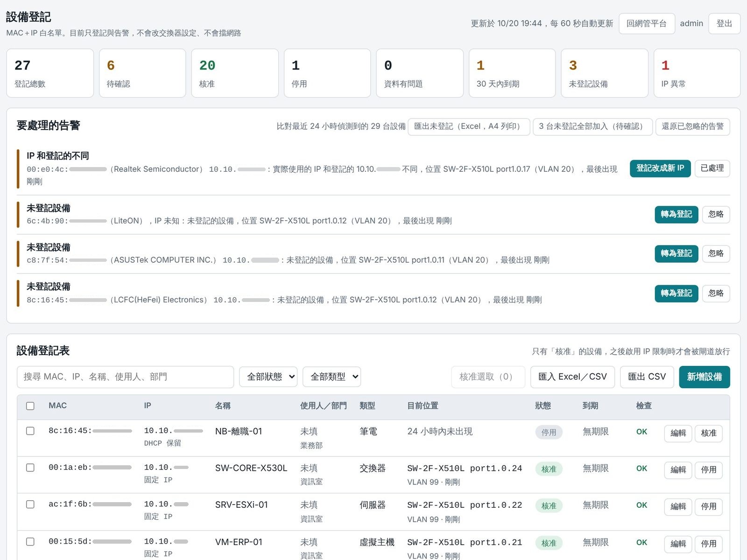Screen dimensions: 747x560
Task: Mark the Realtek IP alert as 已處理
Action: (x=712, y=168)
